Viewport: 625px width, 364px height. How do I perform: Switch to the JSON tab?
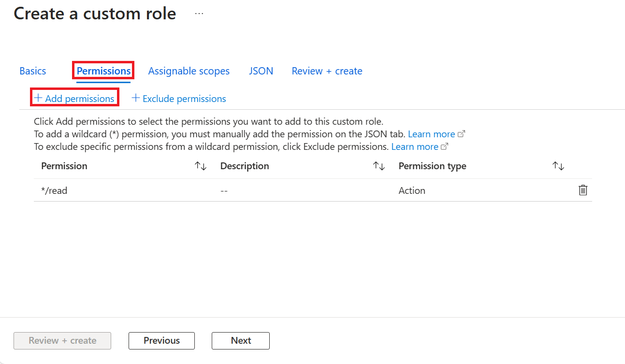[261, 71]
